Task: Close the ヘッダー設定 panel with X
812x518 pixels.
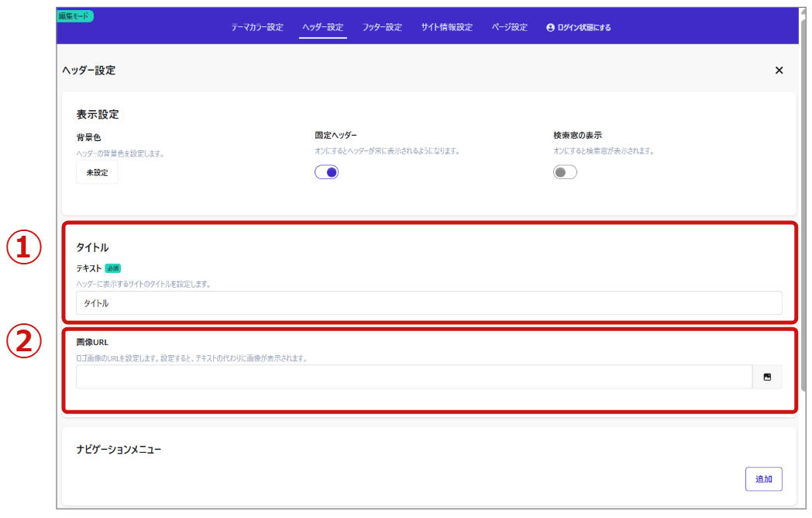Action: tap(779, 71)
